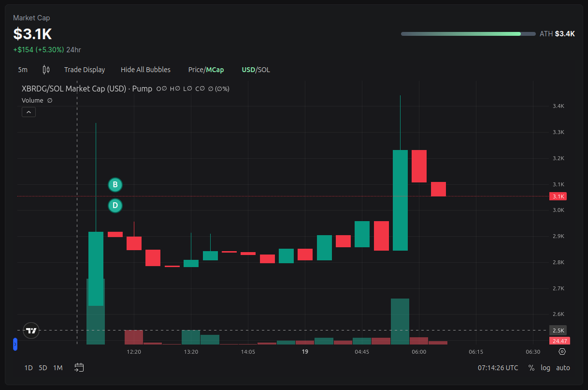The height and width of the screenshot is (390, 588).
Task: Click the 24.47 volume label
Action: [x=559, y=340]
